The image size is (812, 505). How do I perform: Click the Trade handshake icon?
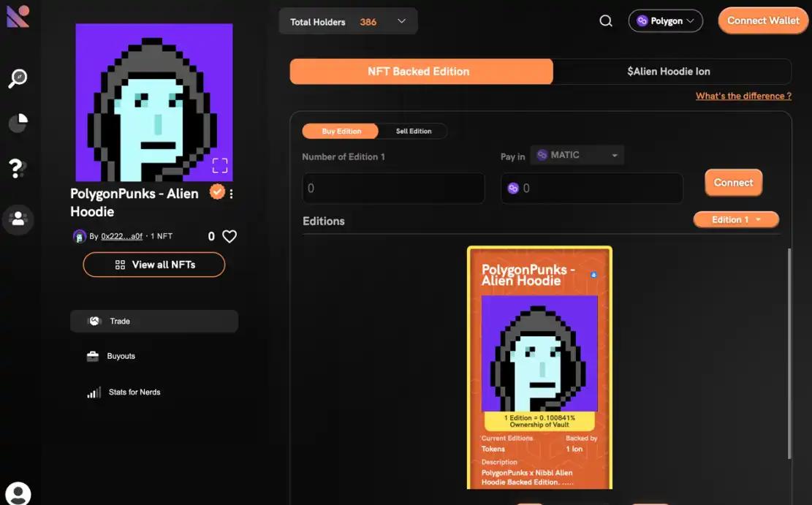[94, 321]
